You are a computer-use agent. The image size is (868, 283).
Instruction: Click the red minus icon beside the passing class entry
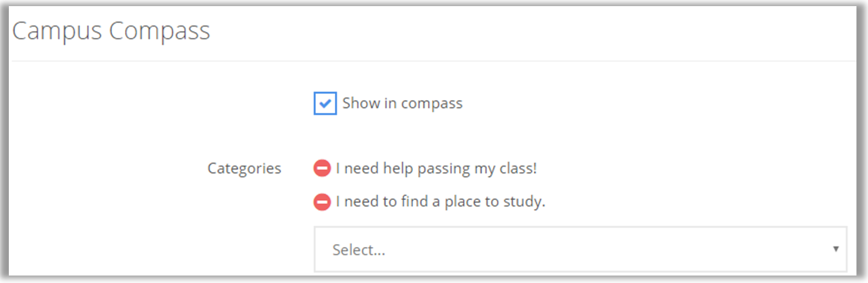click(322, 168)
